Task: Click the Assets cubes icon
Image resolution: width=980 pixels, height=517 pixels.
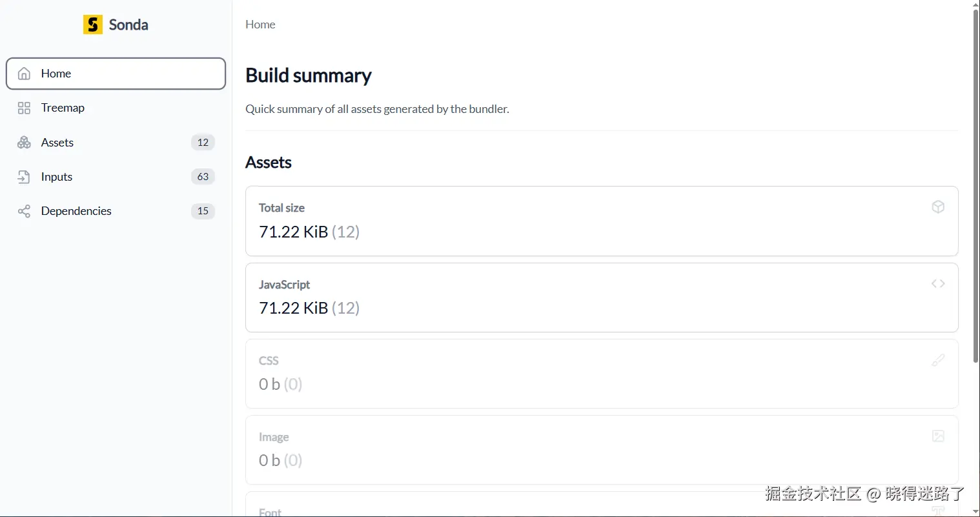Action: point(24,143)
